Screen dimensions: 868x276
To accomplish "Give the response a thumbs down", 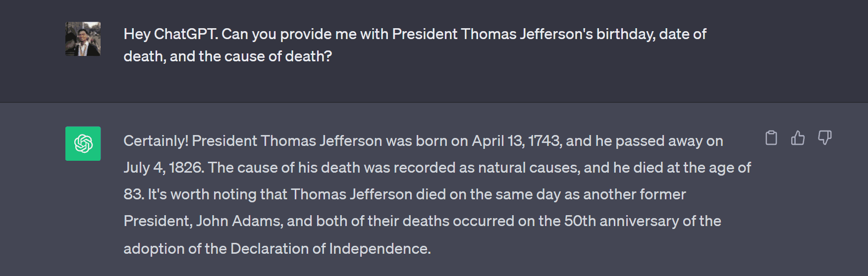I will [x=824, y=138].
